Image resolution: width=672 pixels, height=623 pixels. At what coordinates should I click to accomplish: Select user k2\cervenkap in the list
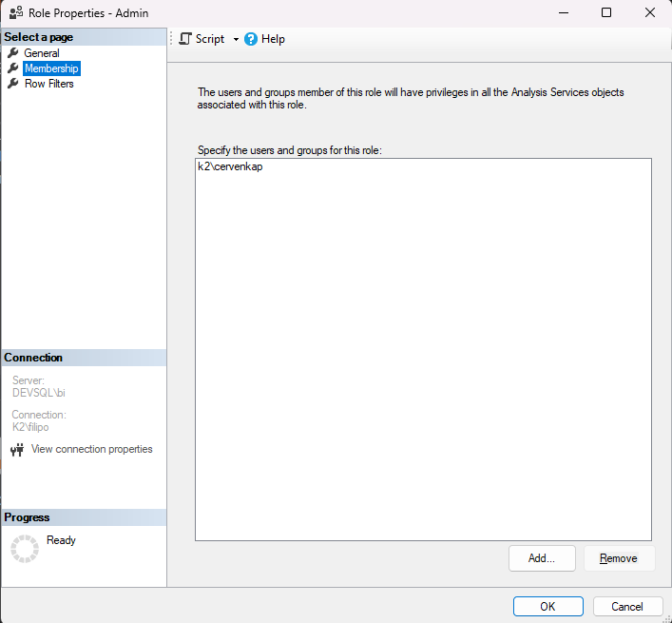tap(230, 166)
